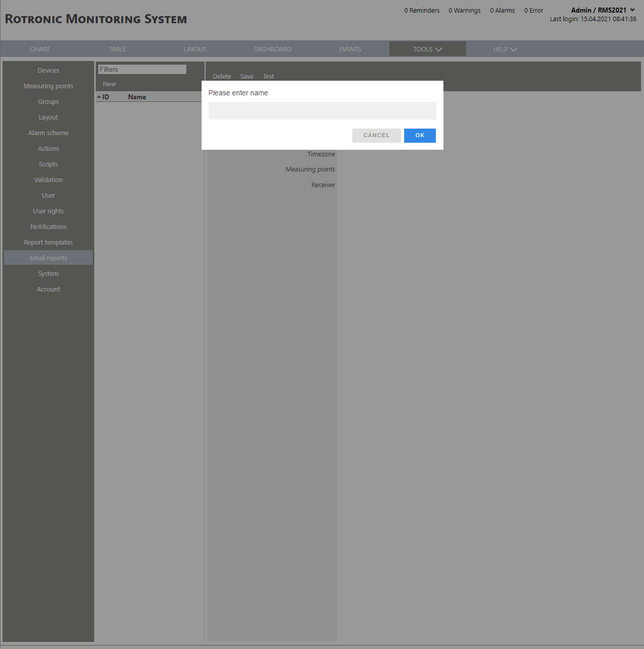Expand the TOOLS dropdown menu
644x649 pixels.
(427, 49)
